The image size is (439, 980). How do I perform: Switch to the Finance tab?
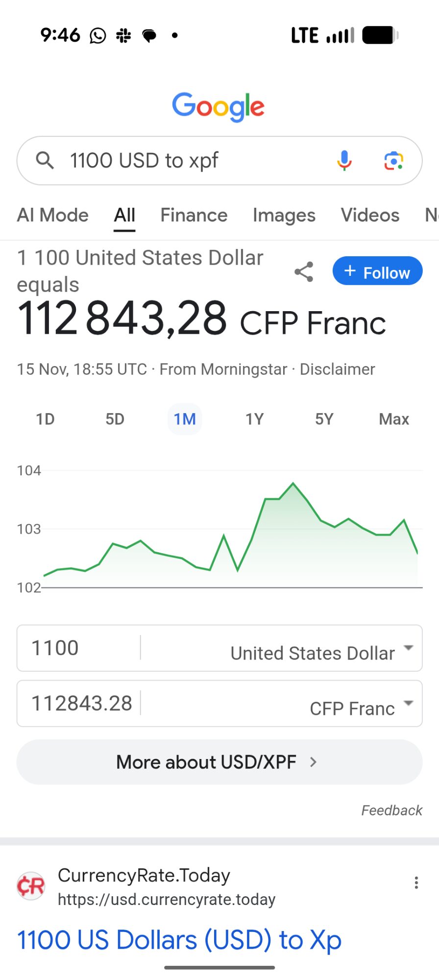194,216
